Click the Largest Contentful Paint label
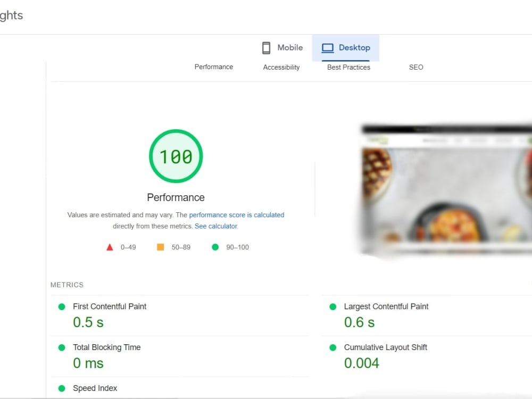Viewport: 532px width, 399px height. pos(386,306)
